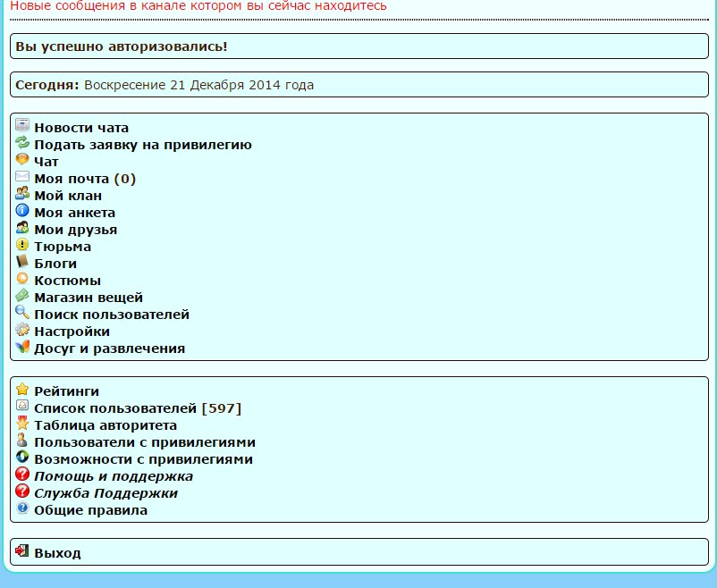Click the book icon next to Блоги
Viewport: 717px width, 588px height.
[22, 263]
